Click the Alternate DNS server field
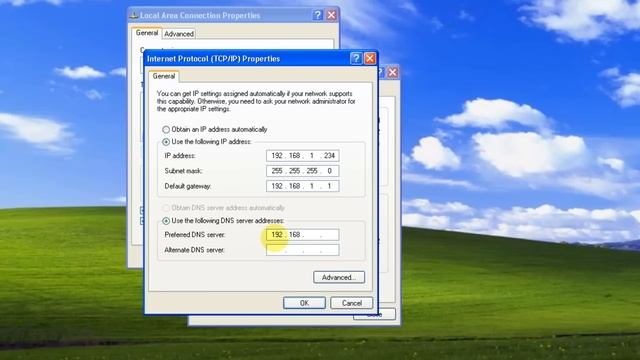The image size is (640, 360). point(302,250)
